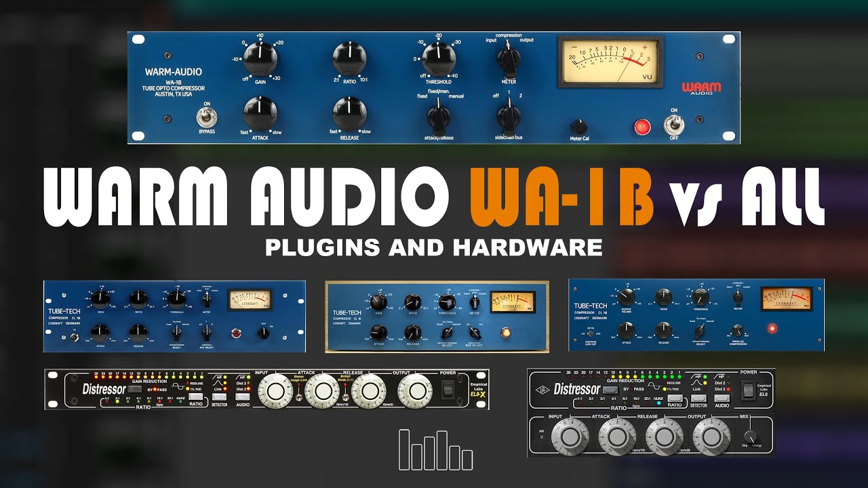Toggle BYPASS button on UA Distressor plugin
The image size is (868, 488).
pos(610,390)
